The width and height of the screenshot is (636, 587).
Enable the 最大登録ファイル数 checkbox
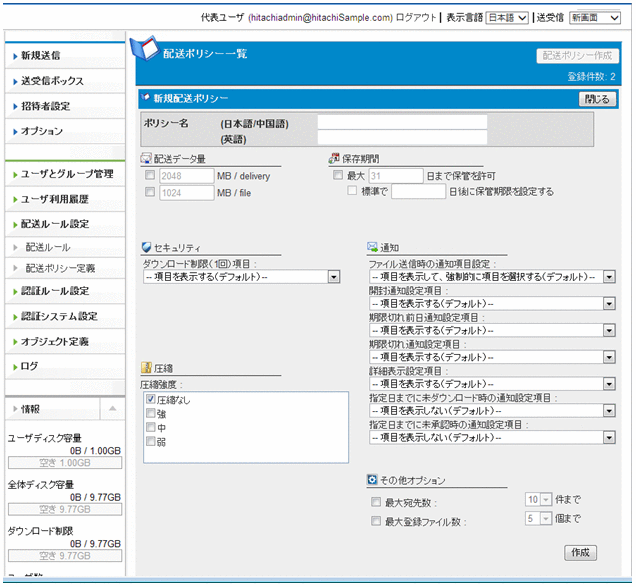[x=376, y=520]
